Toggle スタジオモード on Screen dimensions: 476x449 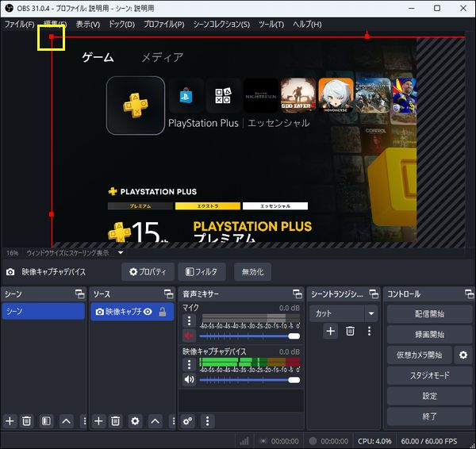pos(429,375)
